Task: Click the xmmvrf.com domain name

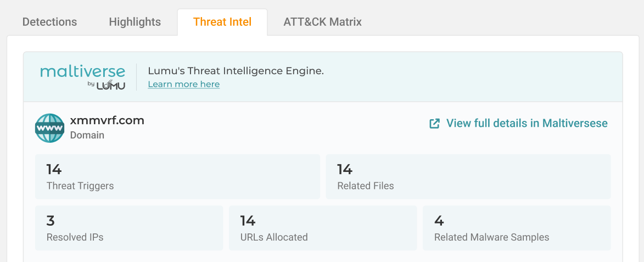Action: 107,120
